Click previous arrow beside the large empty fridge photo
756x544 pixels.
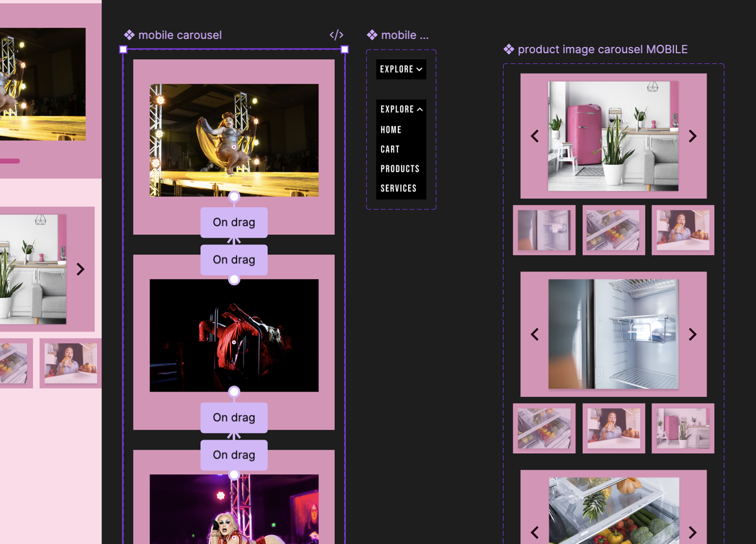535,335
